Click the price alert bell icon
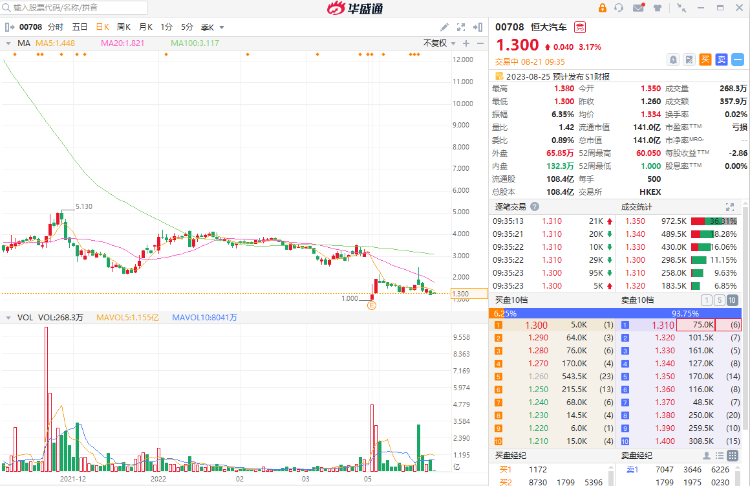The image size is (750, 486). (673, 60)
